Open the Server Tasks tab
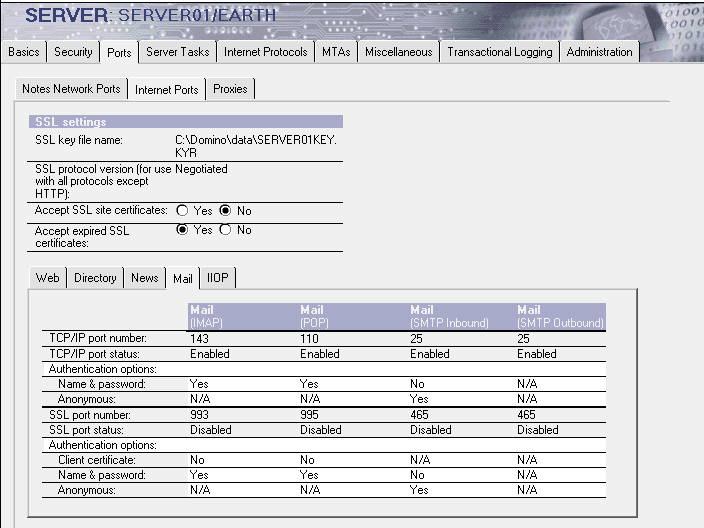 (x=178, y=52)
